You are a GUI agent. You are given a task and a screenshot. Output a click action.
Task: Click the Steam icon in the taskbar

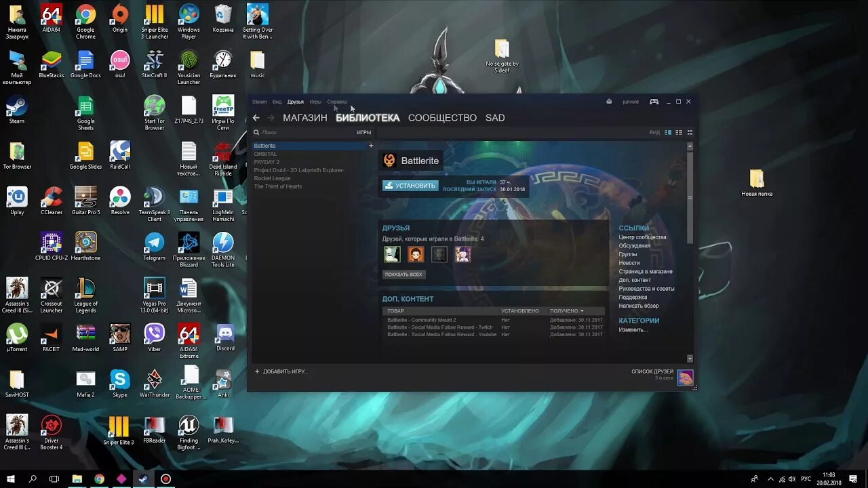click(143, 479)
